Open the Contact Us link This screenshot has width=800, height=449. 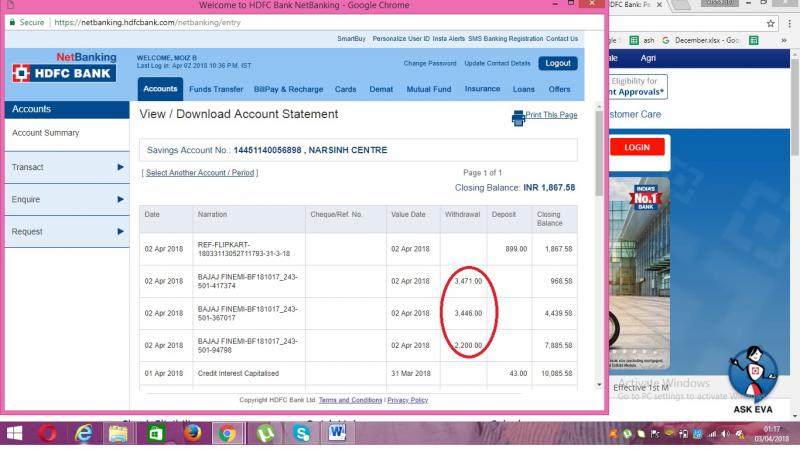point(562,39)
